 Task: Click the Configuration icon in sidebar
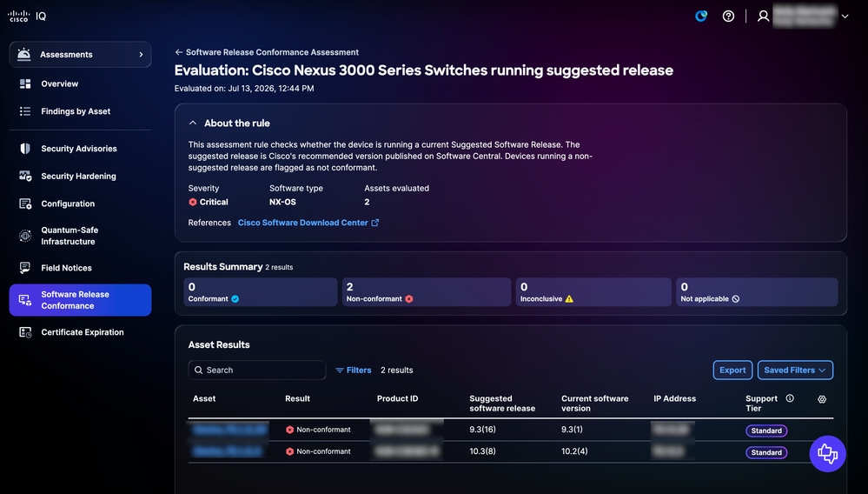pyautogui.click(x=25, y=204)
